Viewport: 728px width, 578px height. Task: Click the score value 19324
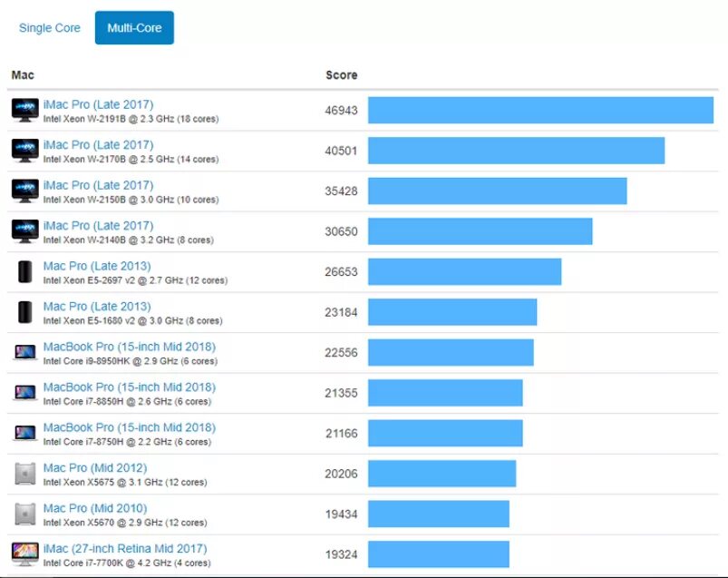pyautogui.click(x=341, y=554)
